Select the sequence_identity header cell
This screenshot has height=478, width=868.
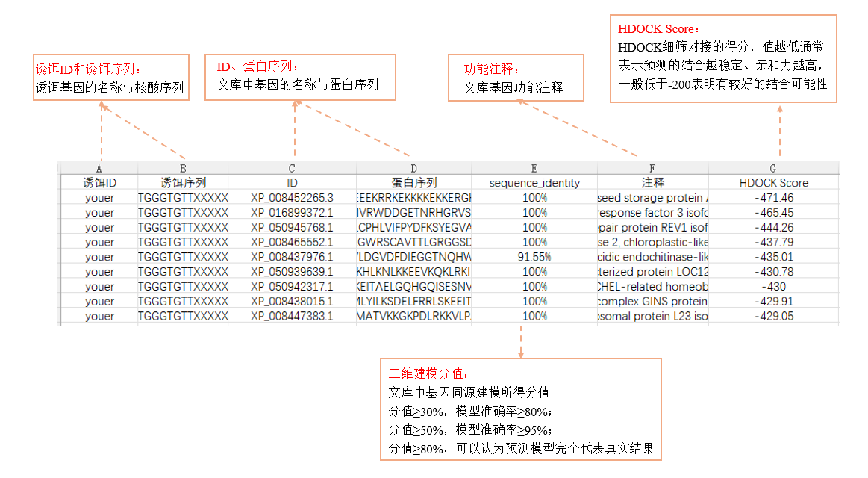(534, 182)
